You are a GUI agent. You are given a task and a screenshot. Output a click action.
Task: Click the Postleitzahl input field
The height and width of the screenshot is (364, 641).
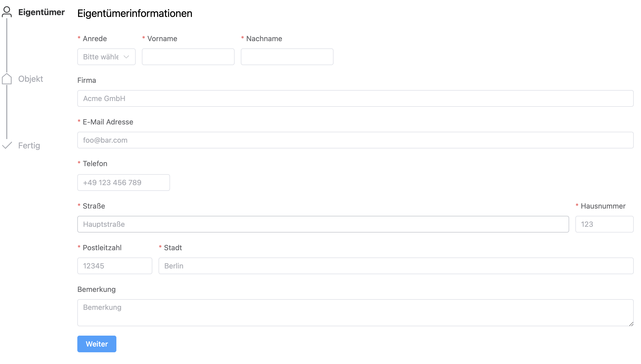[x=115, y=266]
